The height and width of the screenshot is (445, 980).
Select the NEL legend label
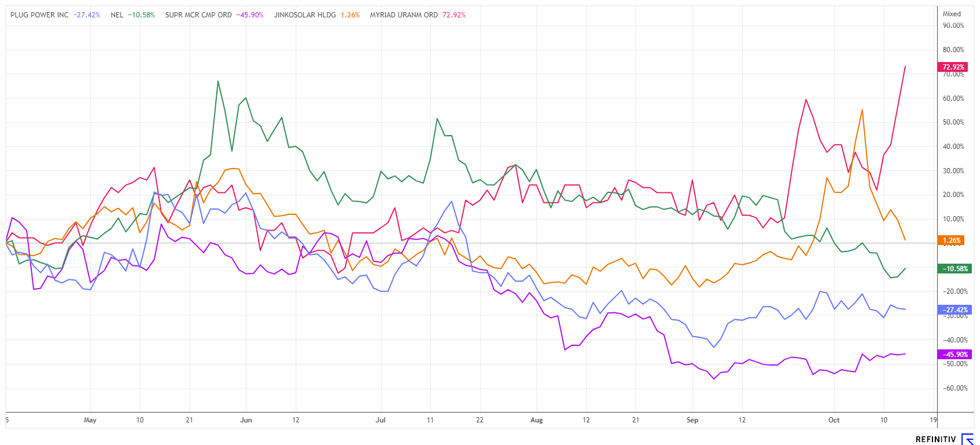(x=117, y=15)
